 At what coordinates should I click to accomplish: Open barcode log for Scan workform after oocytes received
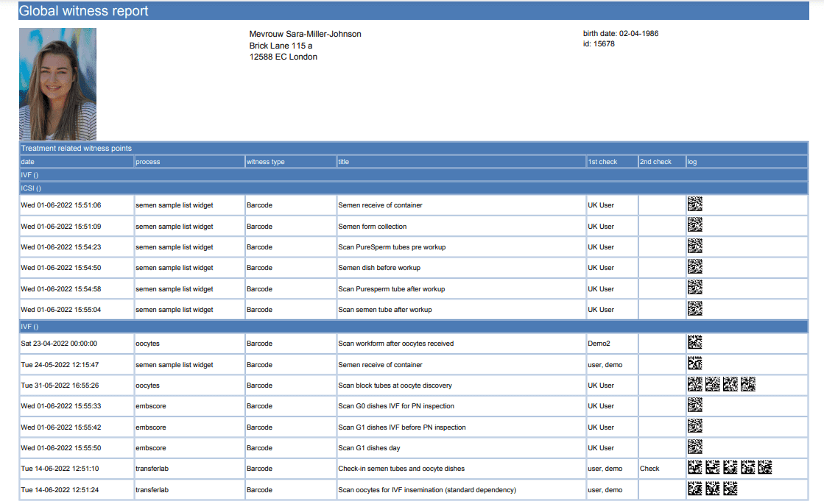point(694,342)
